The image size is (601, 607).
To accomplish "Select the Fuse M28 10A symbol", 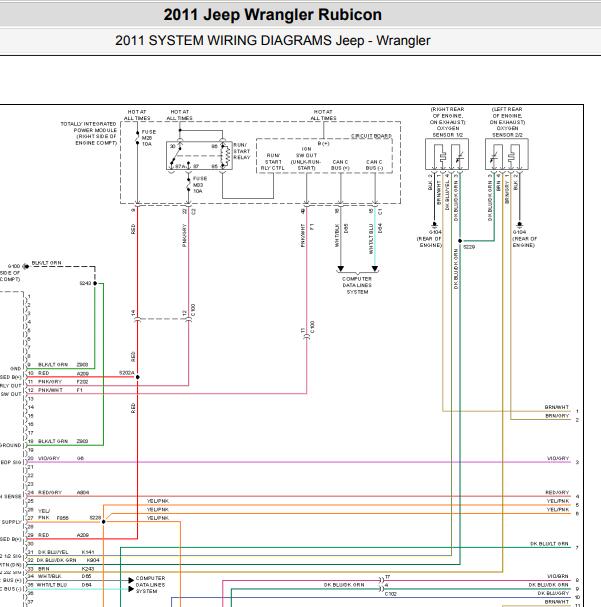I will coord(137,137).
